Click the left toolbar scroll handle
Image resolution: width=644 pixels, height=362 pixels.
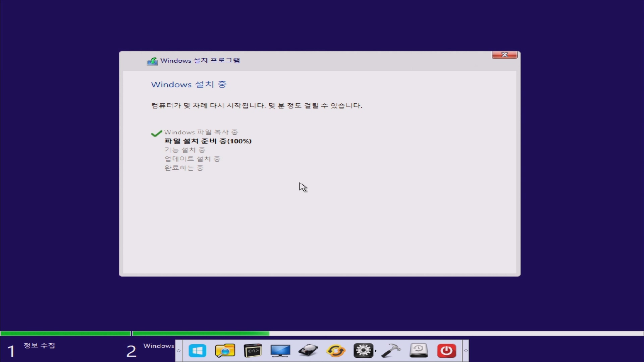pyautogui.click(x=179, y=351)
